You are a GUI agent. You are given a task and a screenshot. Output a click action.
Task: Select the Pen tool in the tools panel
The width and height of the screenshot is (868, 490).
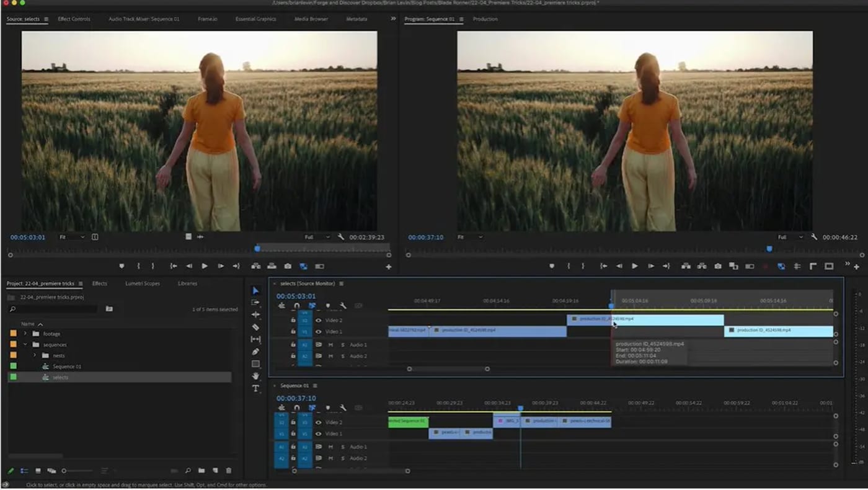255,352
